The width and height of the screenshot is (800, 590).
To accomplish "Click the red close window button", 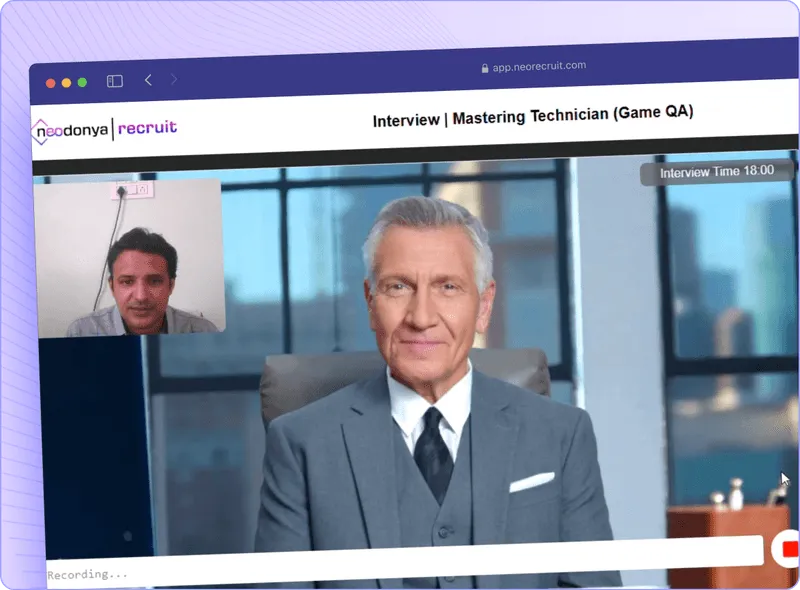I will pos(51,83).
